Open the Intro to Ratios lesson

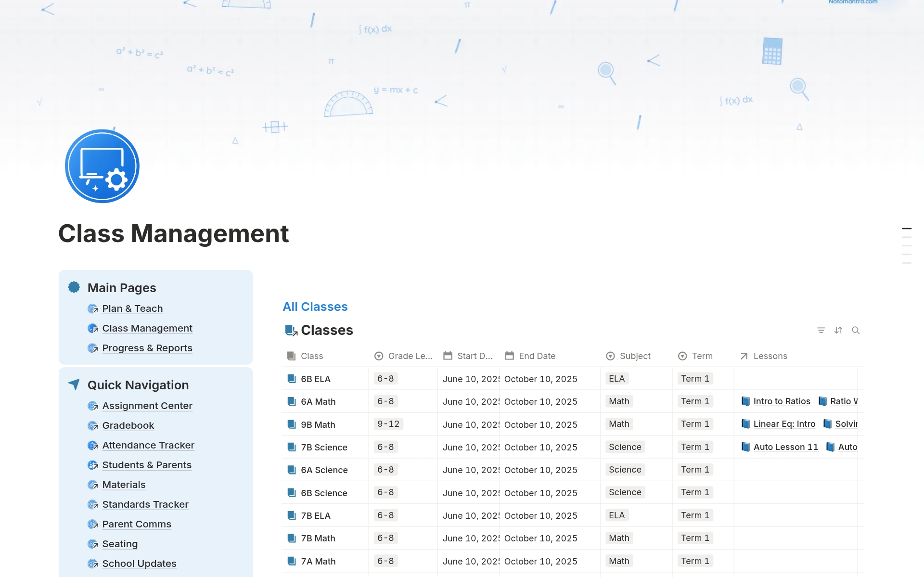click(x=782, y=401)
